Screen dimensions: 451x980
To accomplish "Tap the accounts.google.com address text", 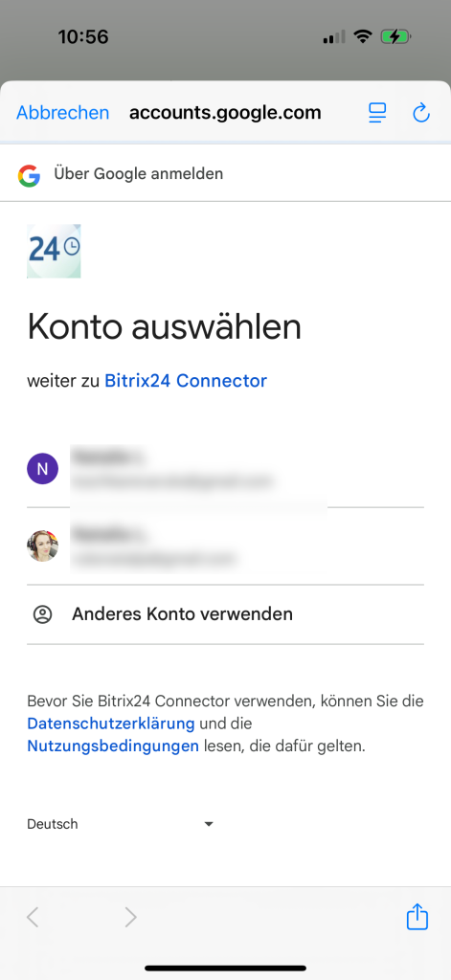I will [225, 113].
